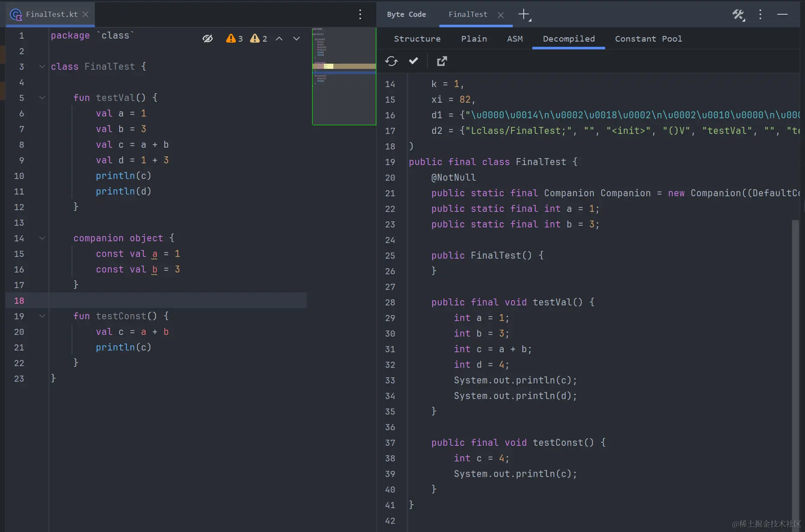The image size is (805, 532).
Task: Fold the testConst function block
Action: pos(42,316)
